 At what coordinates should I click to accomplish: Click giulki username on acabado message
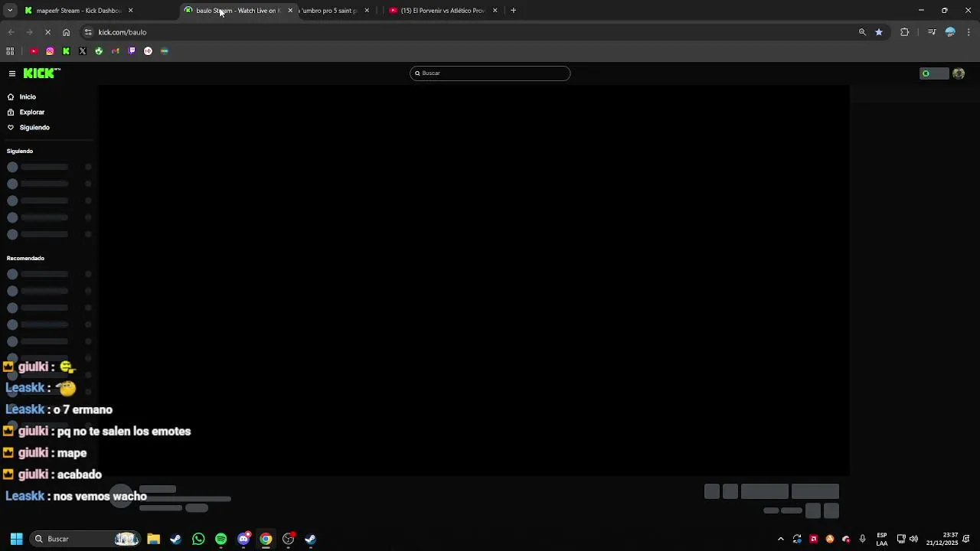pyautogui.click(x=33, y=474)
